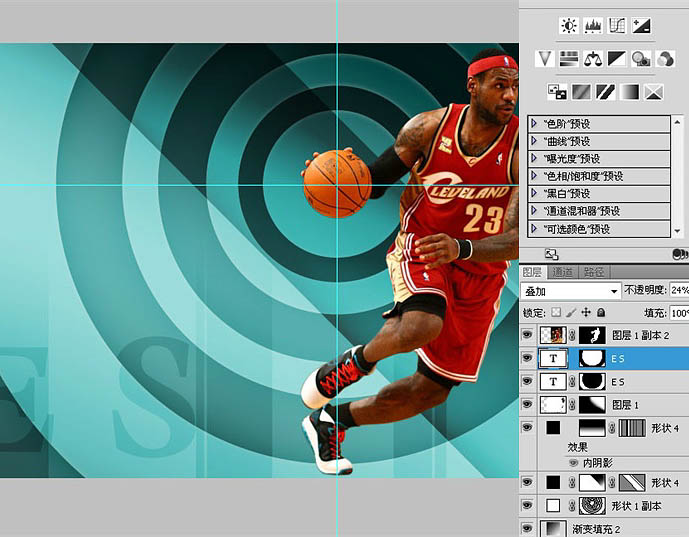Screen dimensions: 689x537
Task: Hide the unselected E S text layer
Action: click(x=527, y=381)
